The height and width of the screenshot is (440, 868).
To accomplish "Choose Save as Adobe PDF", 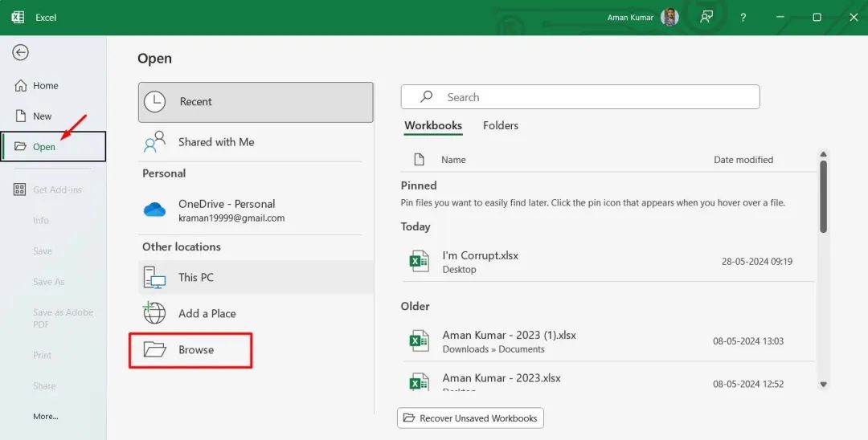I will click(x=63, y=319).
